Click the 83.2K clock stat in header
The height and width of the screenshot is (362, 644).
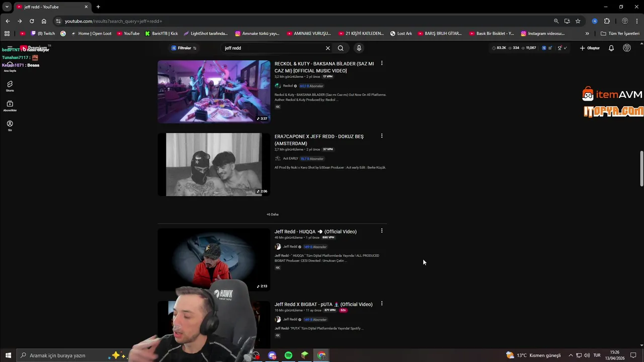pos(499,48)
